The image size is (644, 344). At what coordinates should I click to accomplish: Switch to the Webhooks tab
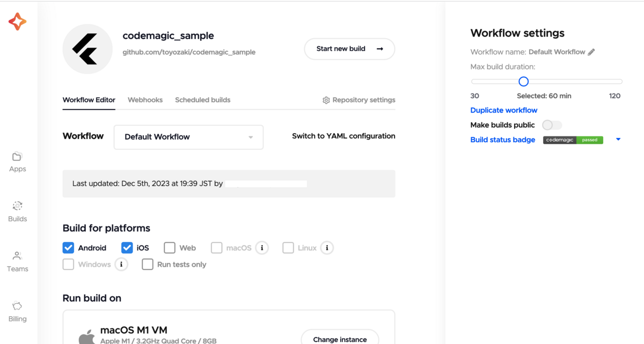point(145,100)
